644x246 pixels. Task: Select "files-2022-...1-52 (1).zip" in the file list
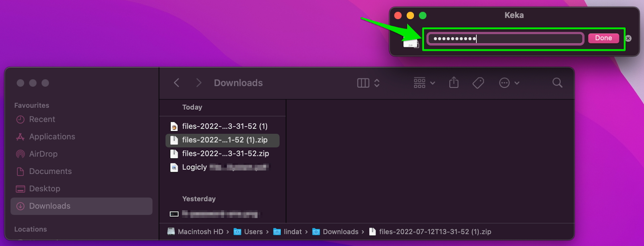[223, 140]
